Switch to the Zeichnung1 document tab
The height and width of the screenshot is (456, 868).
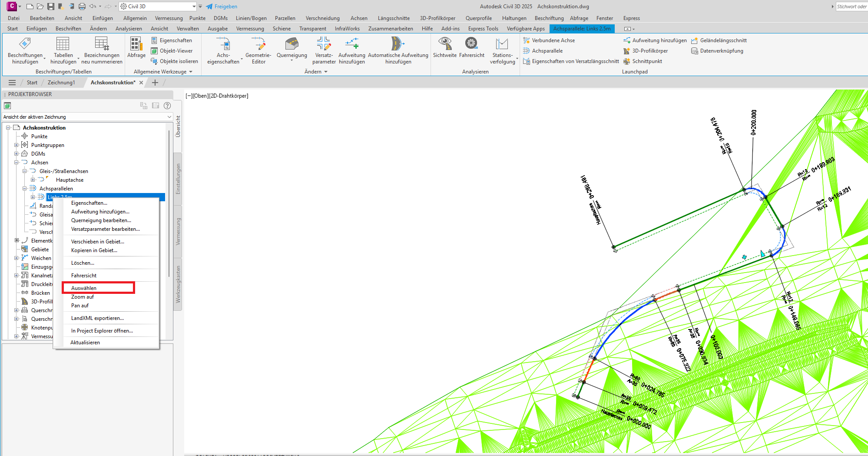pyautogui.click(x=61, y=83)
